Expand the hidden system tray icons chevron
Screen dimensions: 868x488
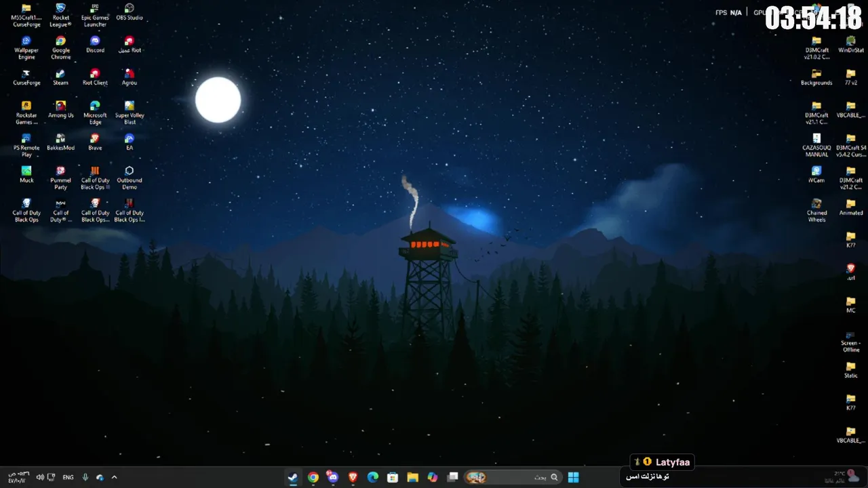coord(114,477)
